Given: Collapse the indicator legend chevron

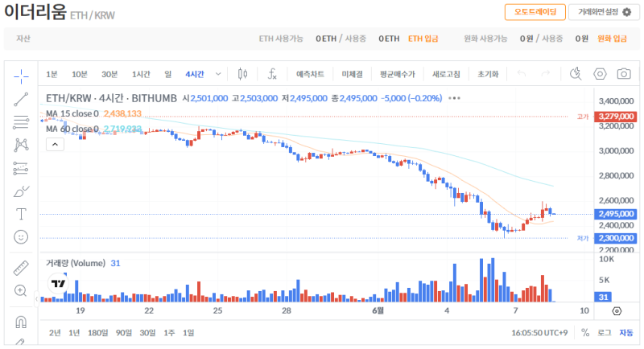Looking at the screenshot, I should 55,145.
